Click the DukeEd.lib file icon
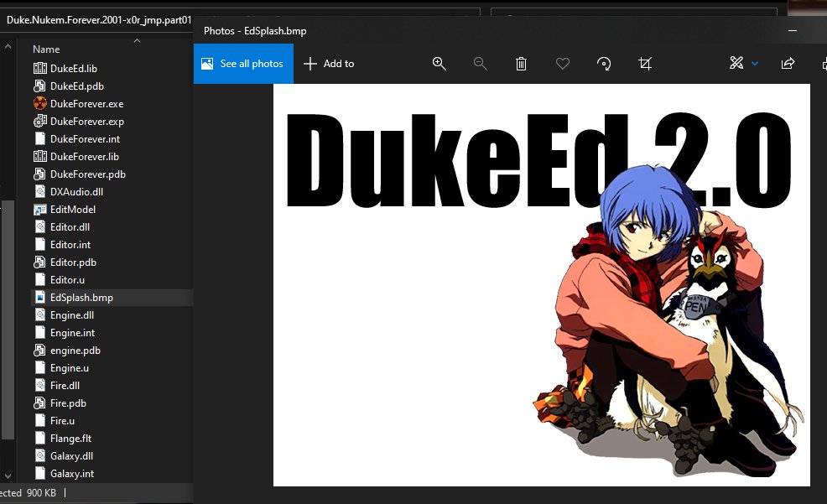The height and width of the screenshot is (504, 827). 40,69
